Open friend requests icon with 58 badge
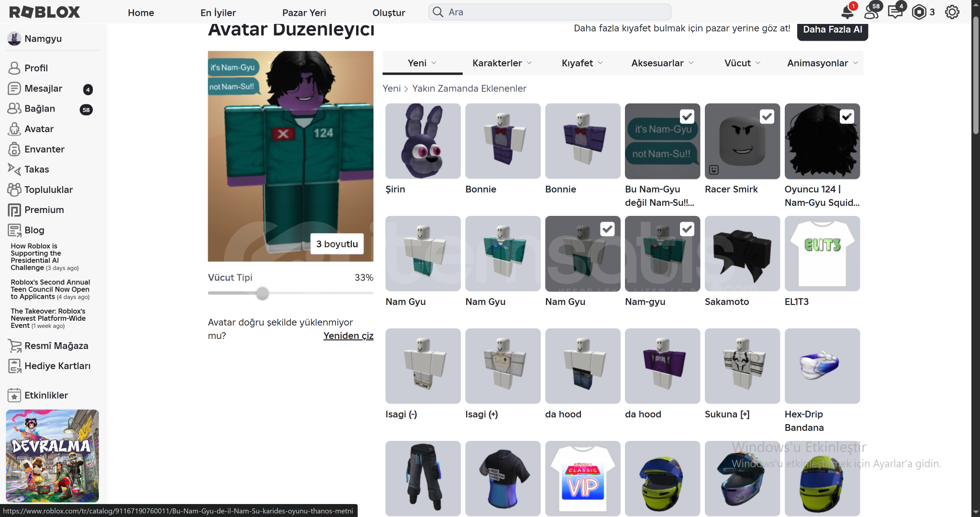The image size is (980, 517). point(872,12)
